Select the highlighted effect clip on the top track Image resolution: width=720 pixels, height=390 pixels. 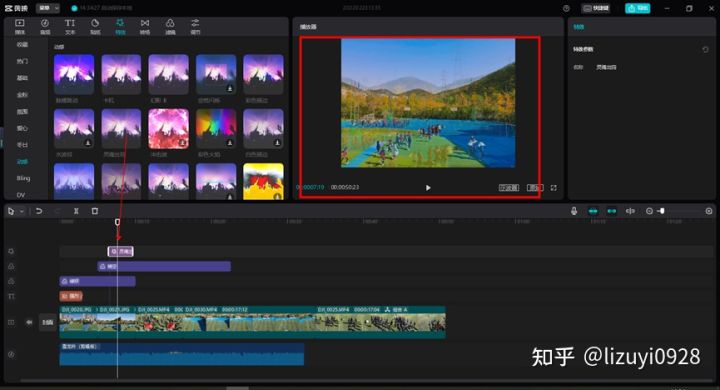pyautogui.click(x=121, y=251)
